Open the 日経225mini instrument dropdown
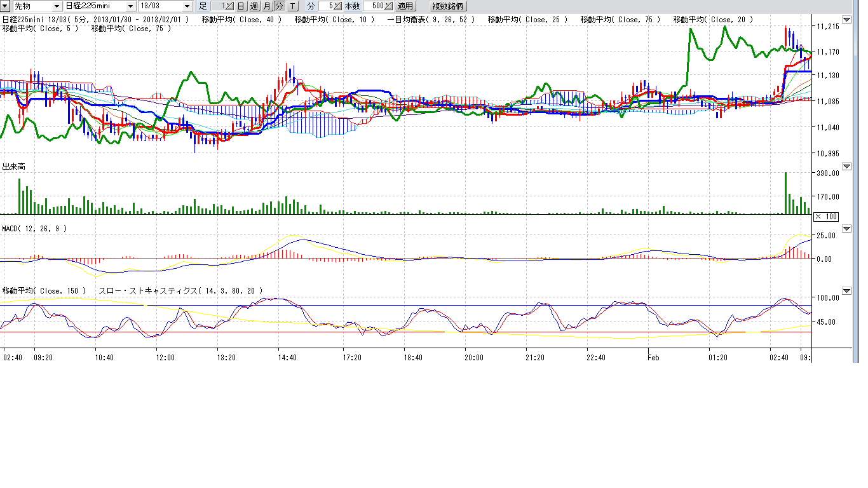Image resolution: width=868 pixels, height=488 pixels. point(131,6)
